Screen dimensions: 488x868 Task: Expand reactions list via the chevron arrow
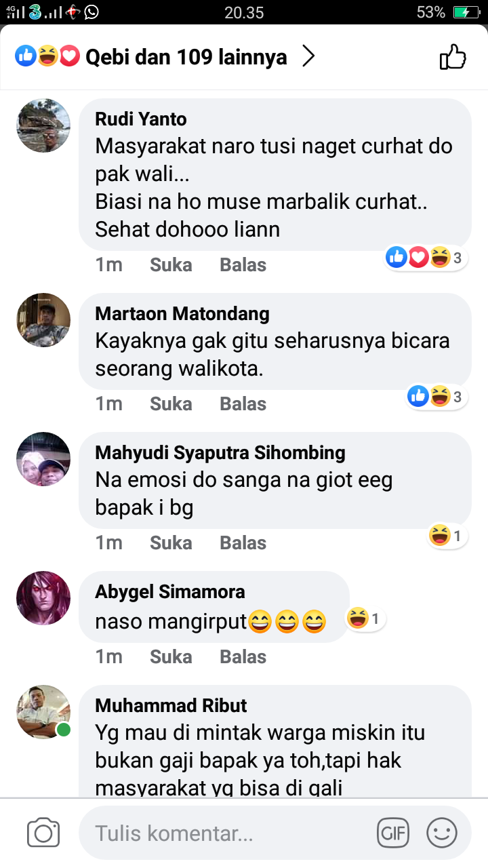pyautogui.click(x=308, y=57)
